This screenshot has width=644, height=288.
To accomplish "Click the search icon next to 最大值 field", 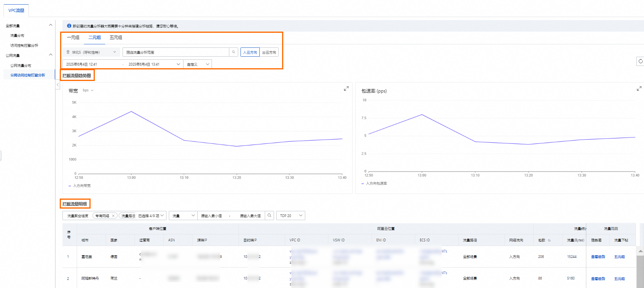I will point(270,216).
